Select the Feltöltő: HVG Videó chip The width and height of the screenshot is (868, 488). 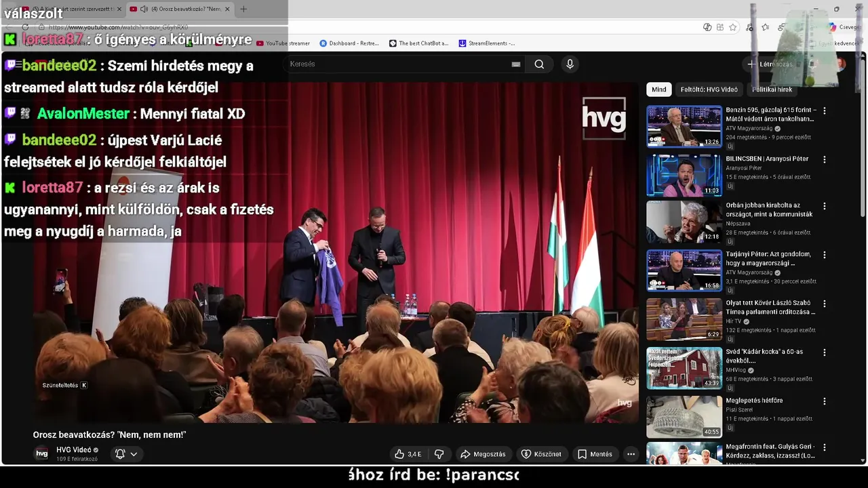[709, 89]
